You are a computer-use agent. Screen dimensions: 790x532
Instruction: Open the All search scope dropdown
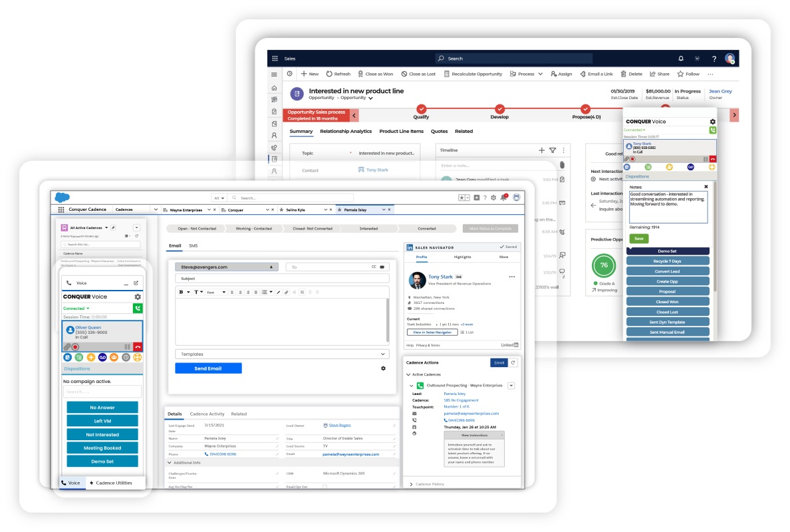tap(219, 198)
